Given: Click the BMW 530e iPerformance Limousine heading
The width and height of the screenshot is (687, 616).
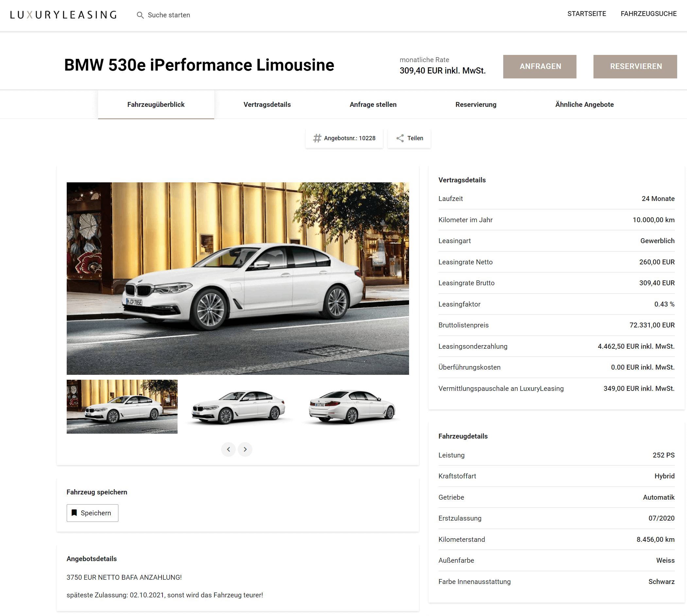Looking at the screenshot, I should [199, 65].
